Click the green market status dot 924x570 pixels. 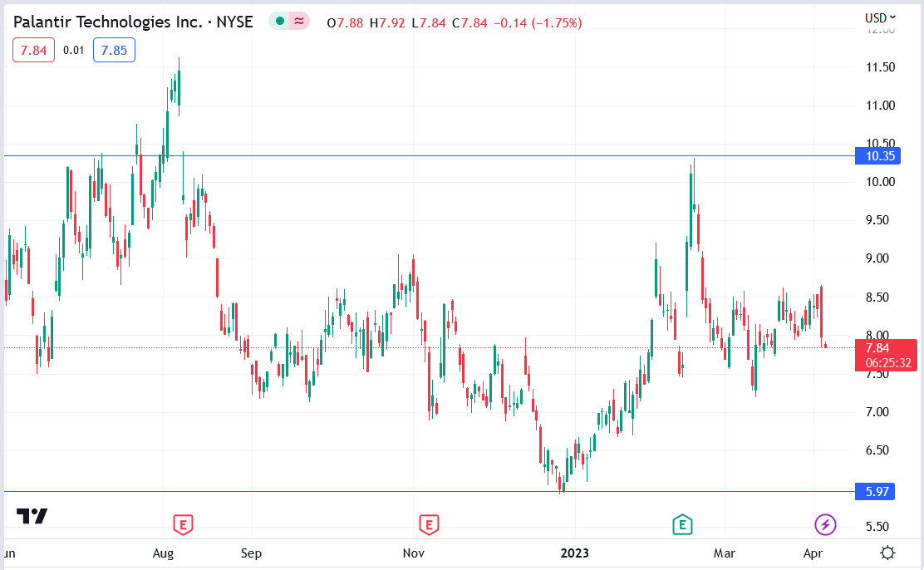[280, 22]
